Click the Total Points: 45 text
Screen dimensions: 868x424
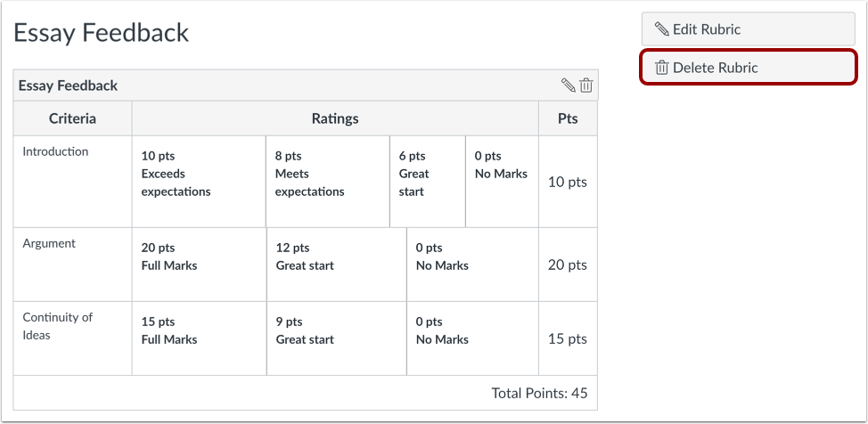pyautogui.click(x=539, y=393)
